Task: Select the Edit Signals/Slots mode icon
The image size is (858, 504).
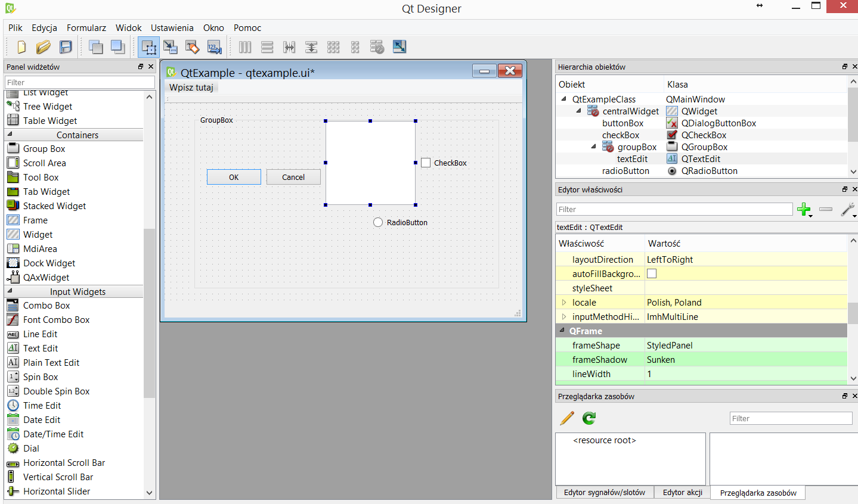Action: pos(171,47)
